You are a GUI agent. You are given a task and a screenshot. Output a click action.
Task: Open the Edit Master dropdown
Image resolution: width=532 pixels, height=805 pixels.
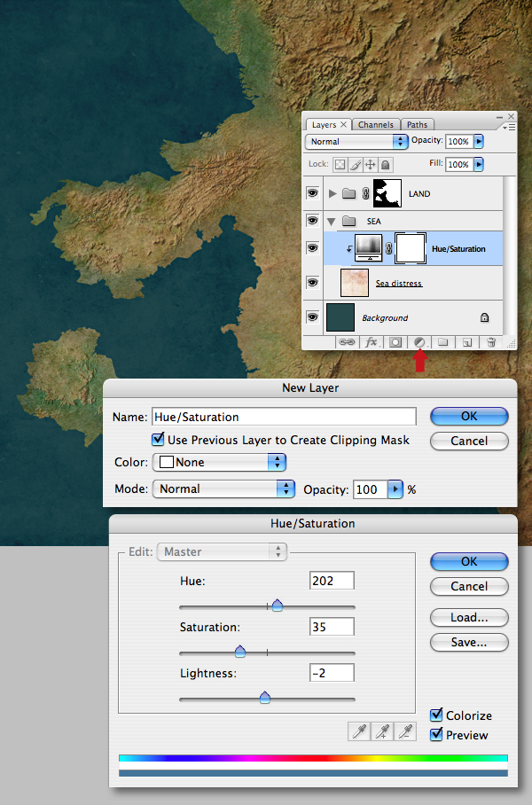[222, 552]
